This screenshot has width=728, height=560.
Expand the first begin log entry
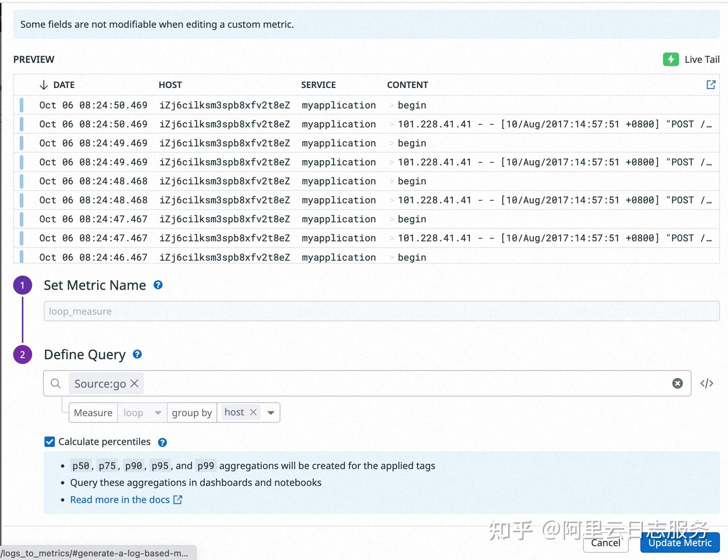click(x=392, y=105)
